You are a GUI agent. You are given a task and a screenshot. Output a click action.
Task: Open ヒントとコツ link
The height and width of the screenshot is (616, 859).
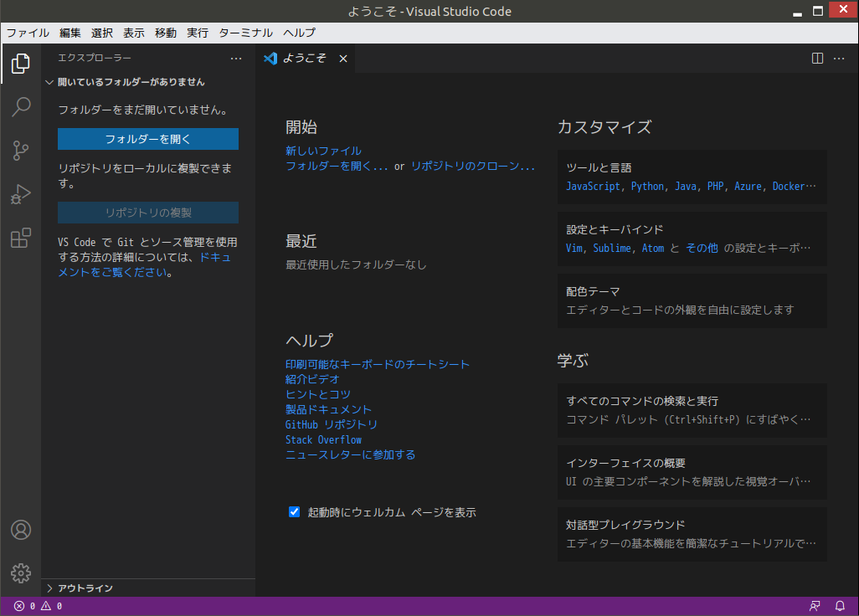[318, 394]
